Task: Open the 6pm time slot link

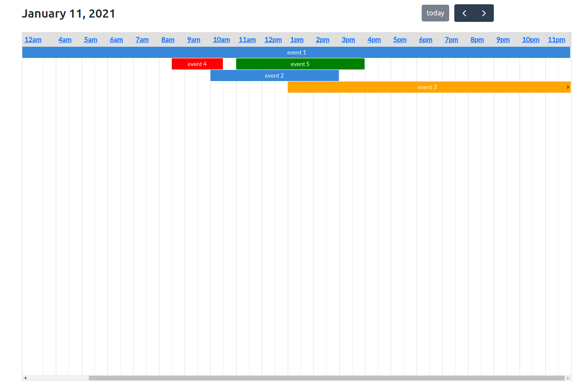Action: tap(425, 39)
